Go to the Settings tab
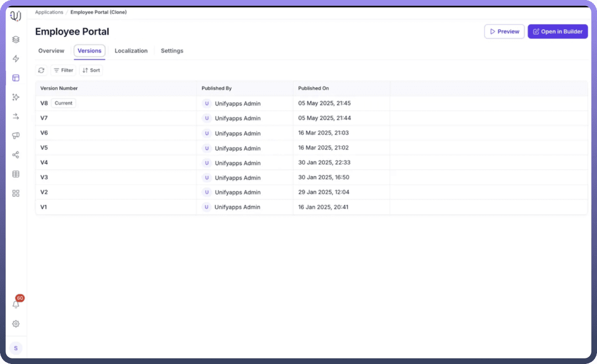Viewport: 597px width, 364px height. coord(172,51)
